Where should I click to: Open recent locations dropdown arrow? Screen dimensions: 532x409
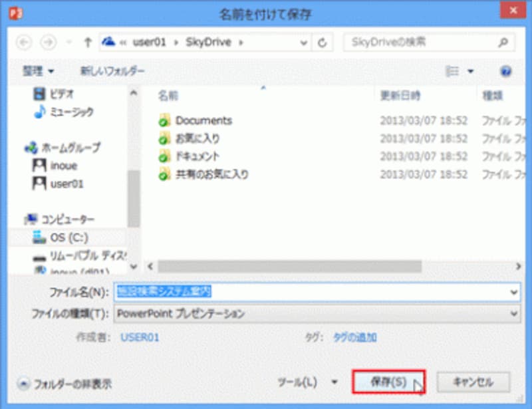coord(69,43)
